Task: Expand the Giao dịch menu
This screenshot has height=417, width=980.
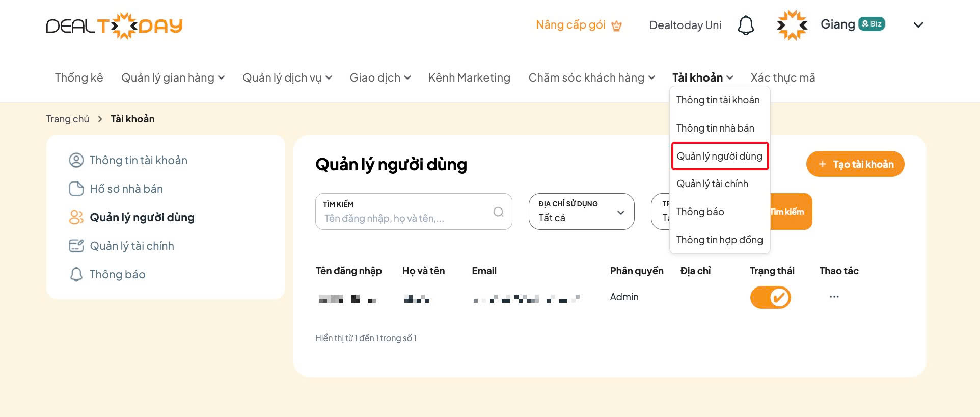Action: (x=380, y=77)
